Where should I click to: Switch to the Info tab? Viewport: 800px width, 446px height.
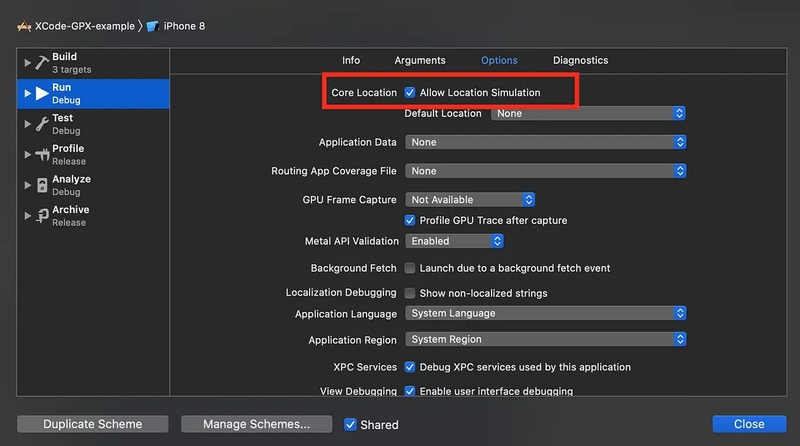pyautogui.click(x=351, y=60)
